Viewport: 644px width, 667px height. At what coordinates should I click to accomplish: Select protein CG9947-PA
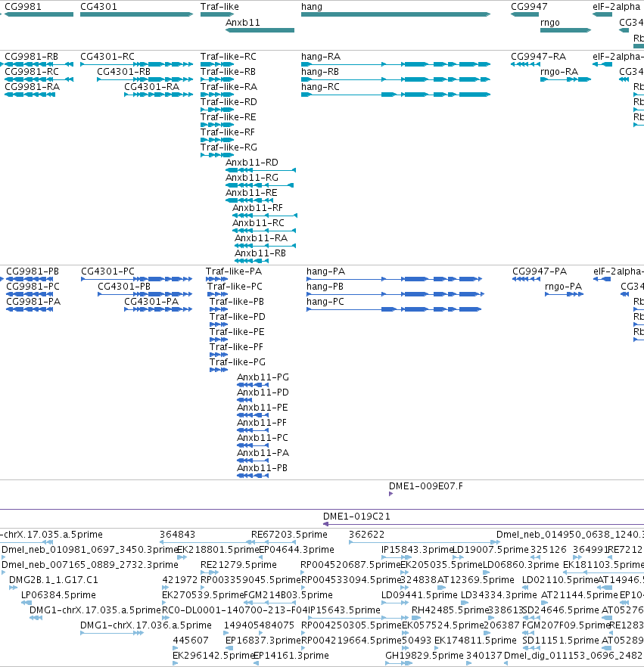[527, 279]
